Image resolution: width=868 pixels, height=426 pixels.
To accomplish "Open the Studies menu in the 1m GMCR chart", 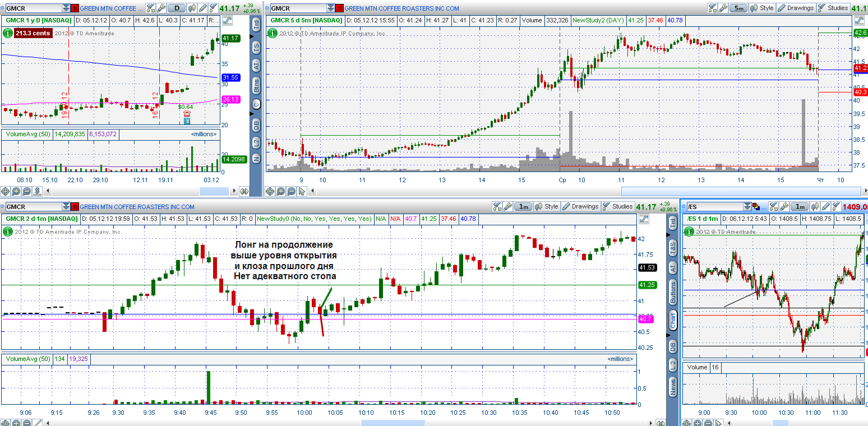I will coord(618,206).
